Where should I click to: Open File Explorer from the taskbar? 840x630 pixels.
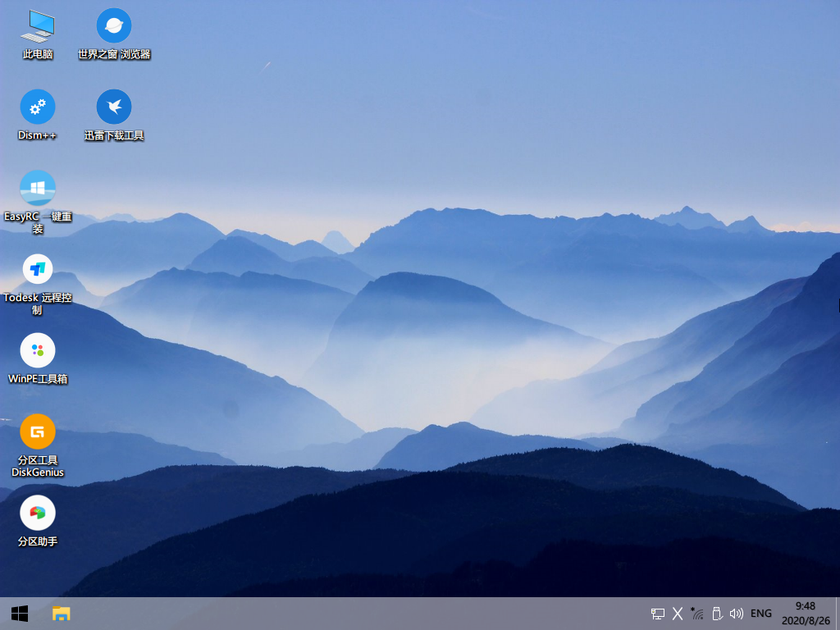click(x=62, y=613)
